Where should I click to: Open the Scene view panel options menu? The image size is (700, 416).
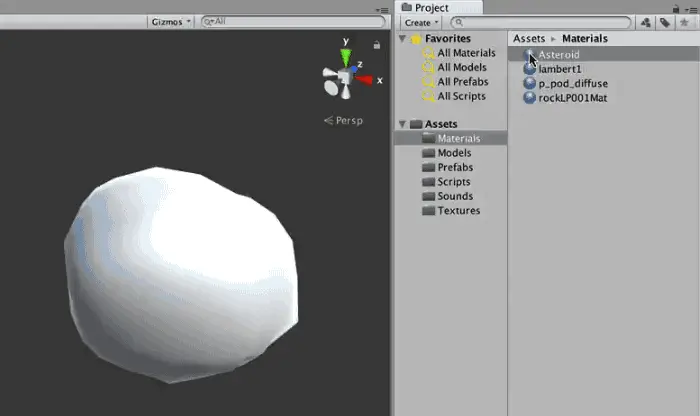coord(382,10)
